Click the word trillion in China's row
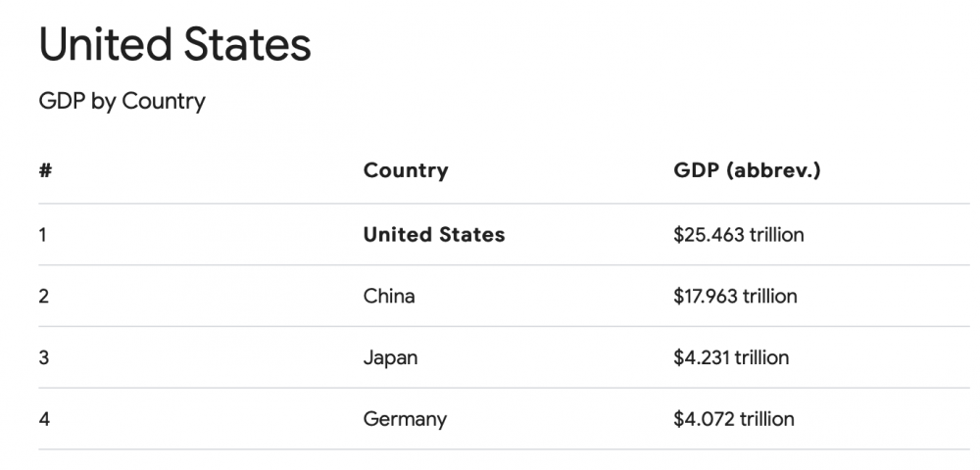Screen dimensions: 980x470 (770, 296)
